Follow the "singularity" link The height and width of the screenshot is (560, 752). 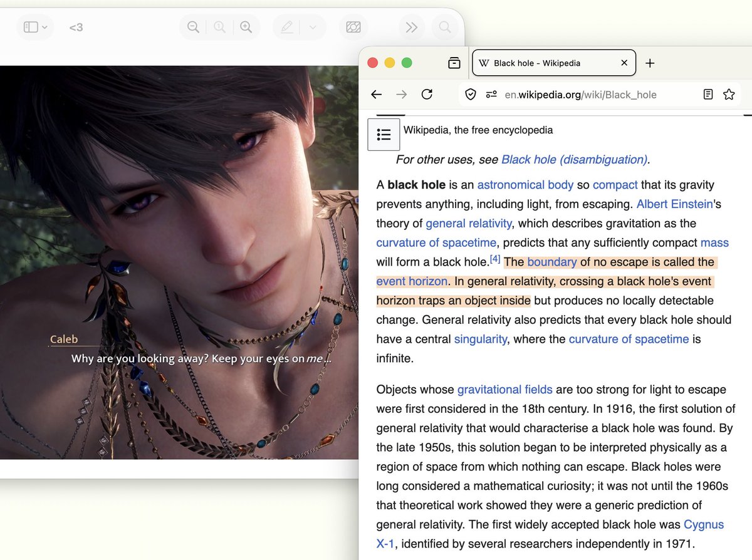(481, 339)
